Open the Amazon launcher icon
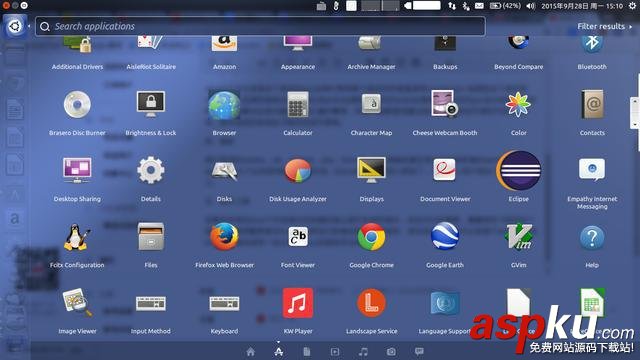Image resolution: width=640 pixels, height=360 pixels. pyautogui.click(x=224, y=44)
